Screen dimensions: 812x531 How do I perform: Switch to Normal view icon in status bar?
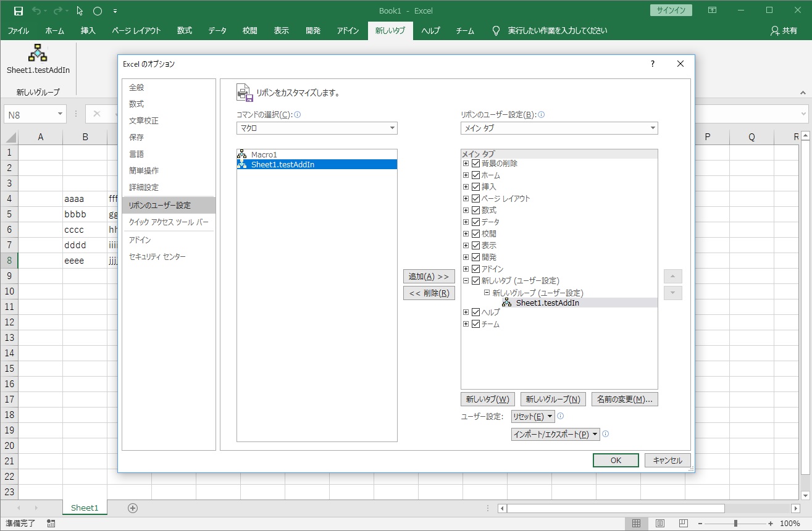click(636, 524)
